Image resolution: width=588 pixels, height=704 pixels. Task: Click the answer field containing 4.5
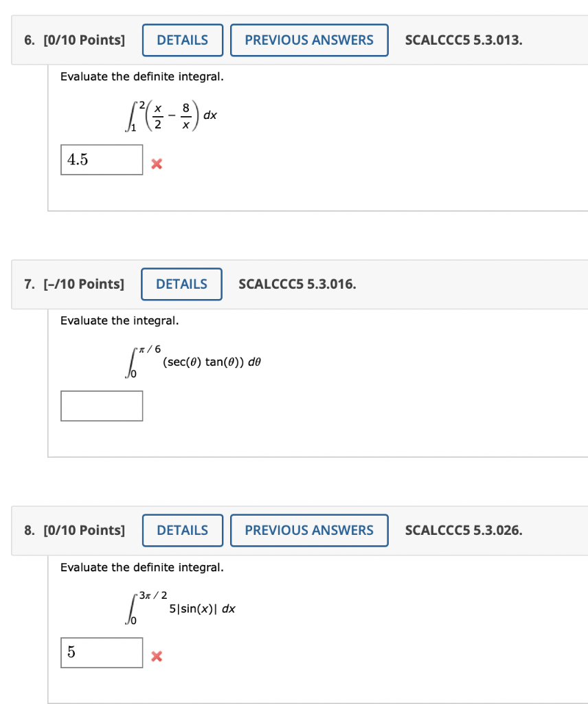point(102,159)
